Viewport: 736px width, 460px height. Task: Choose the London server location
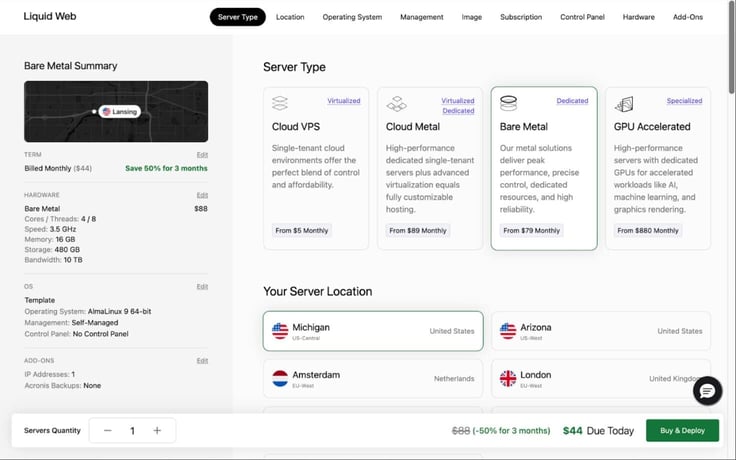(x=601, y=378)
